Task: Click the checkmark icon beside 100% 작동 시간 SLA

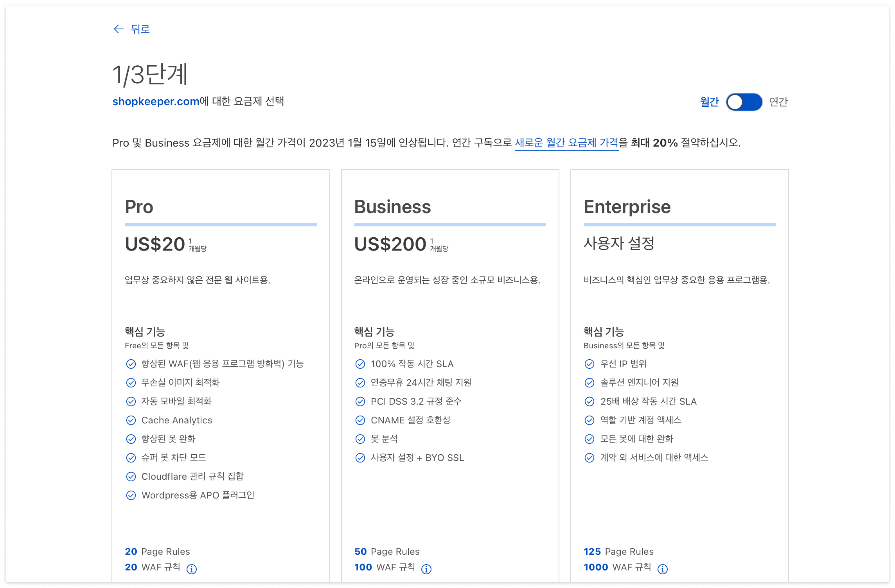Action: 360,364
